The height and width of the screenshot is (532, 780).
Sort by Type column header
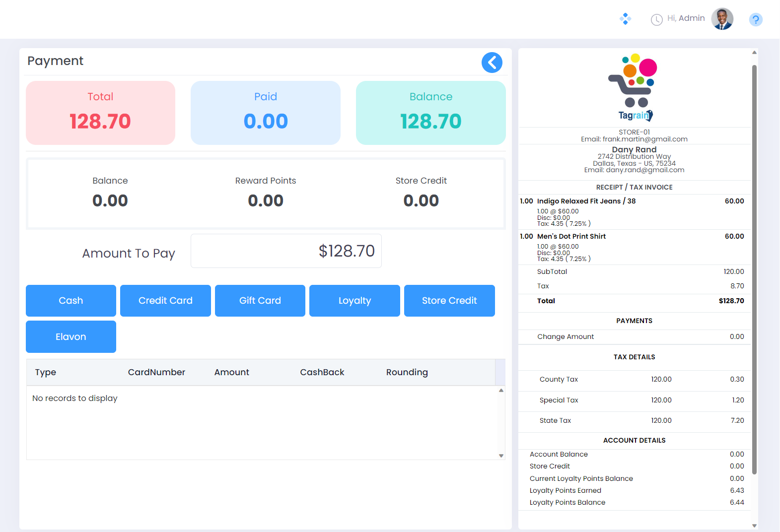click(46, 372)
